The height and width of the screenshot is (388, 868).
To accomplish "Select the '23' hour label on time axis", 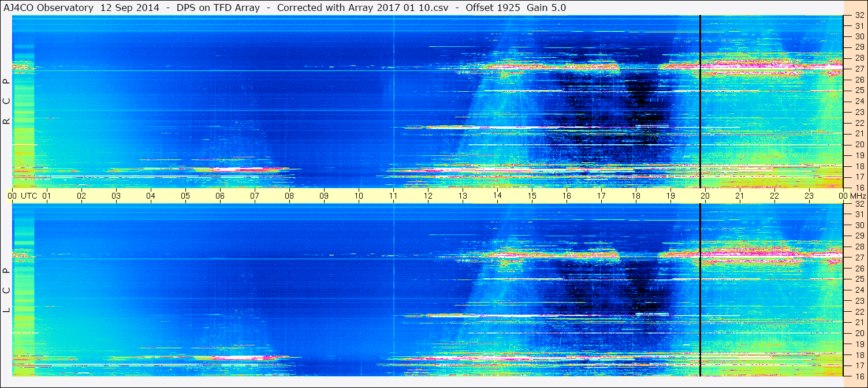I will [x=809, y=196].
